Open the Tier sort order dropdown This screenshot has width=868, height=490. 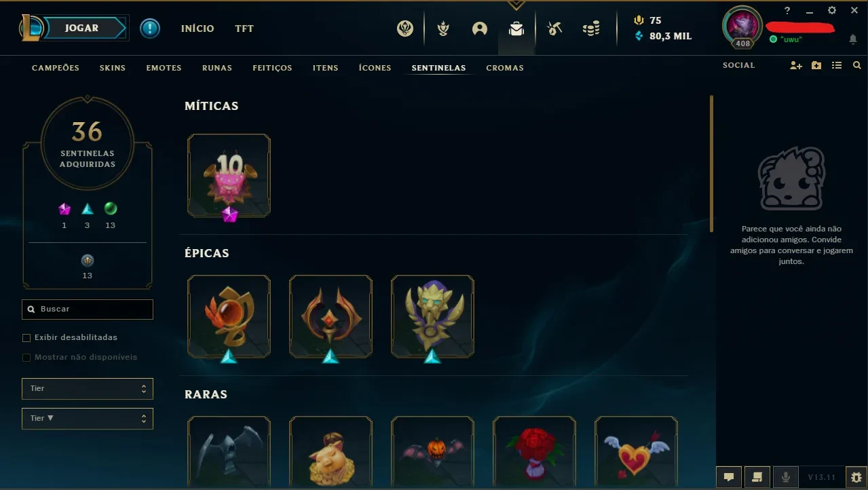[x=88, y=419]
